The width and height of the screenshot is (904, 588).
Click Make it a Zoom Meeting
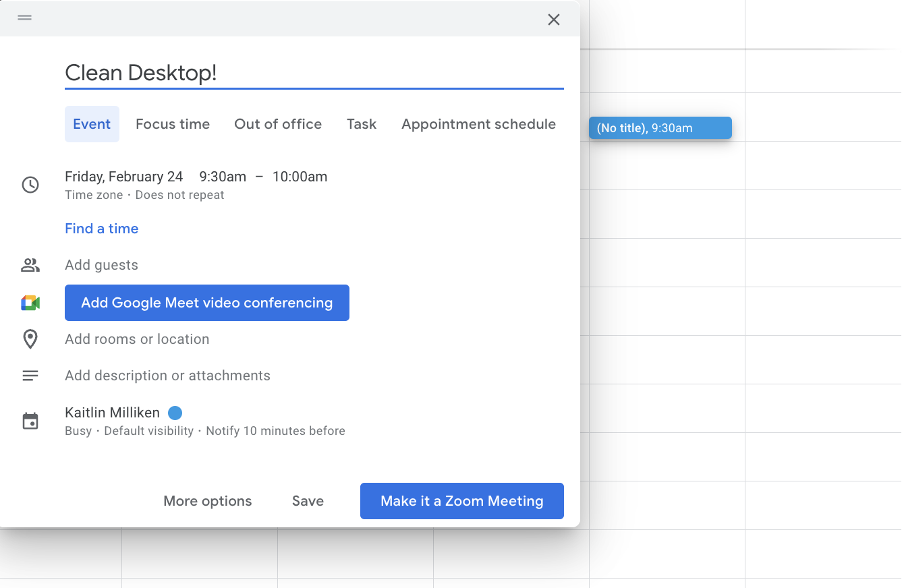click(x=461, y=501)
